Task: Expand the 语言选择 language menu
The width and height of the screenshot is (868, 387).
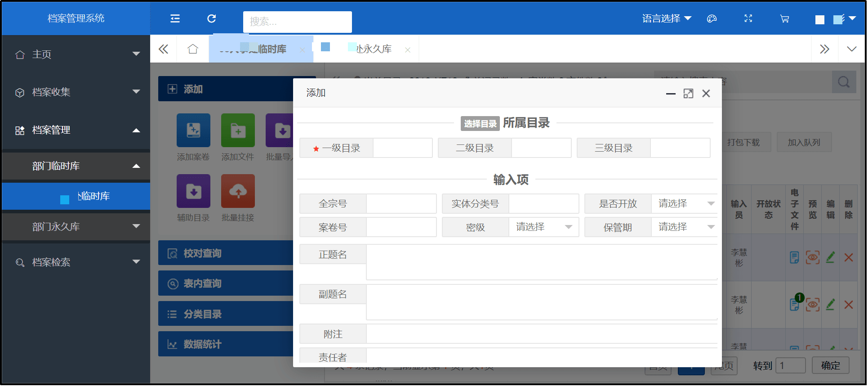Action: [x=666, y=18]
